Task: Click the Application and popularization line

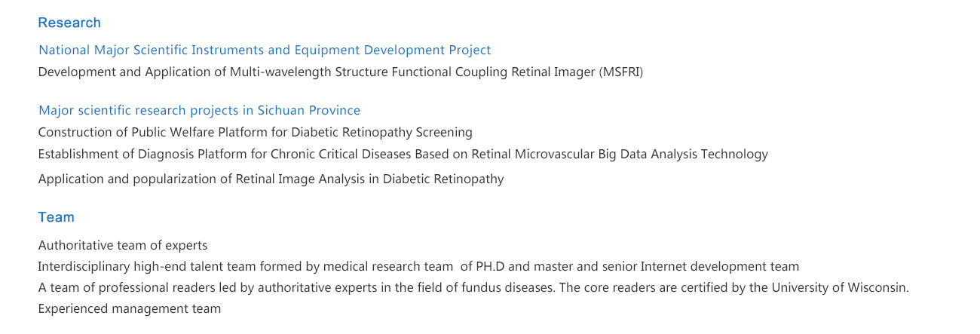Action: [271, 179]
